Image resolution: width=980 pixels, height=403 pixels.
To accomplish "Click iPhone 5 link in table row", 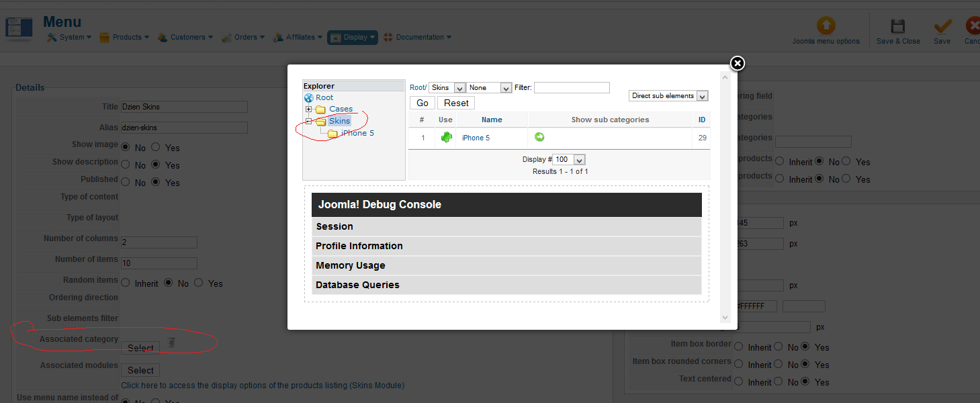I will [476, 138].
